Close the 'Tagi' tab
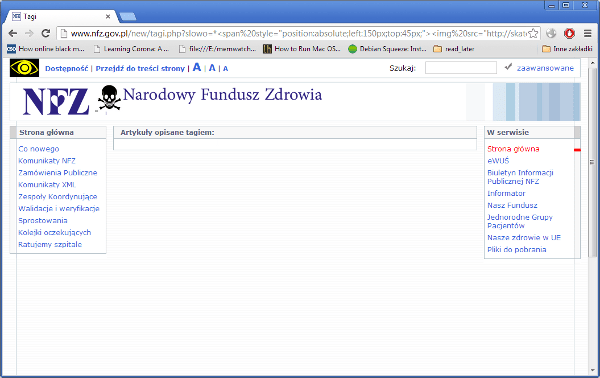Viewport: 600px width, 378px height. tap(108, 16)
